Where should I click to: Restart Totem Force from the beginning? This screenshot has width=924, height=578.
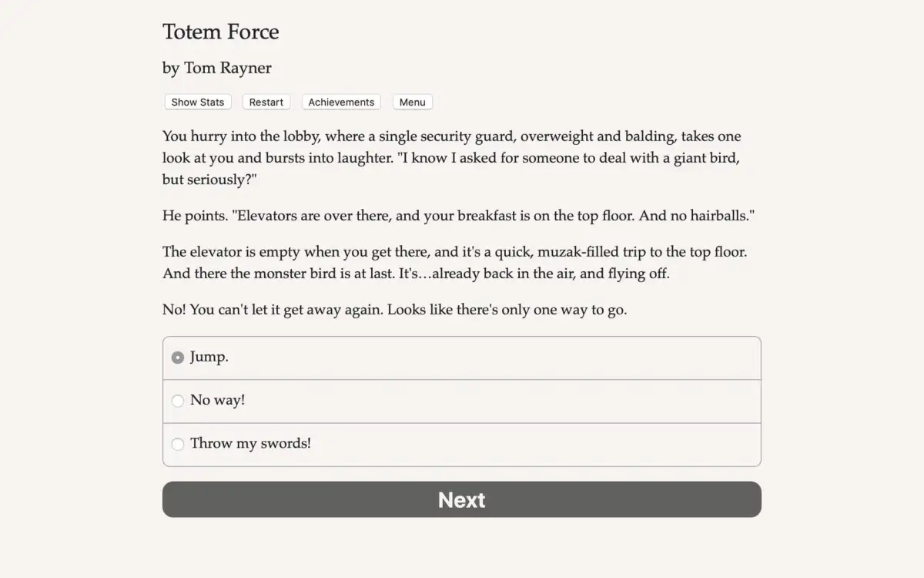266,102
